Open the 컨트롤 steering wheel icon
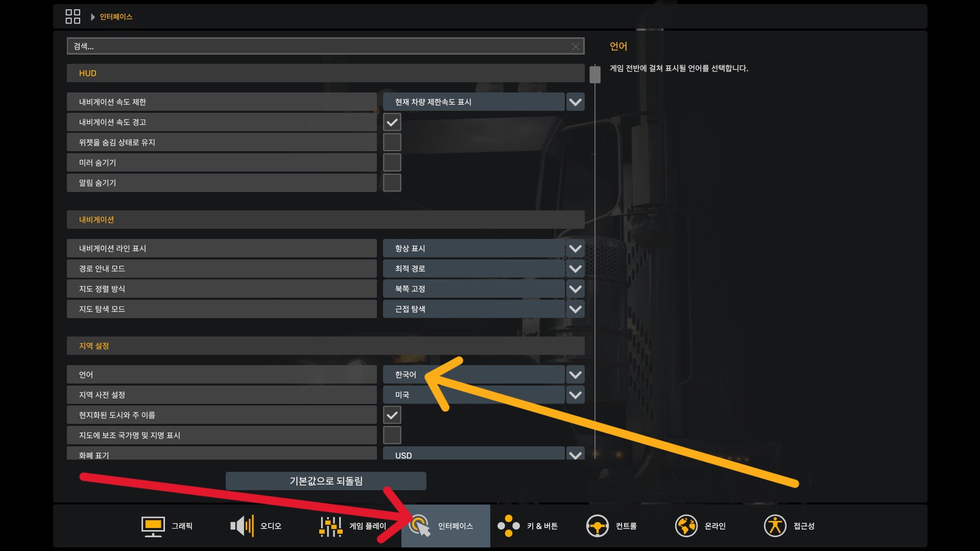The width and height of the screenshot is (980, 551). [597, 526]
